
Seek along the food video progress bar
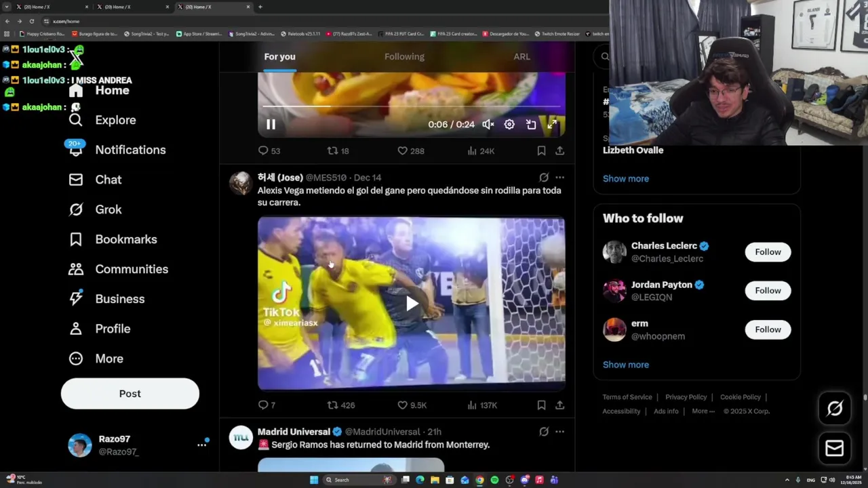coord(411,106)
